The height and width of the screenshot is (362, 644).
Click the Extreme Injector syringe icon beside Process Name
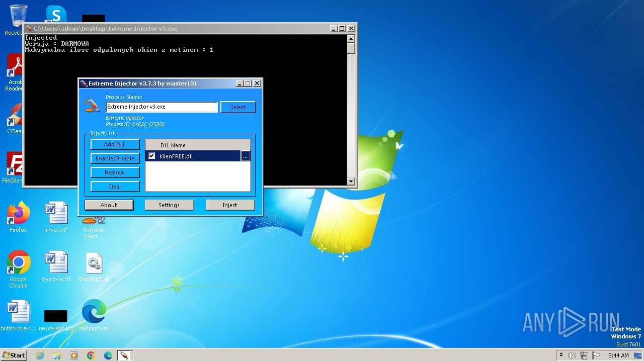pyautogui.click(x=92, y=105)
